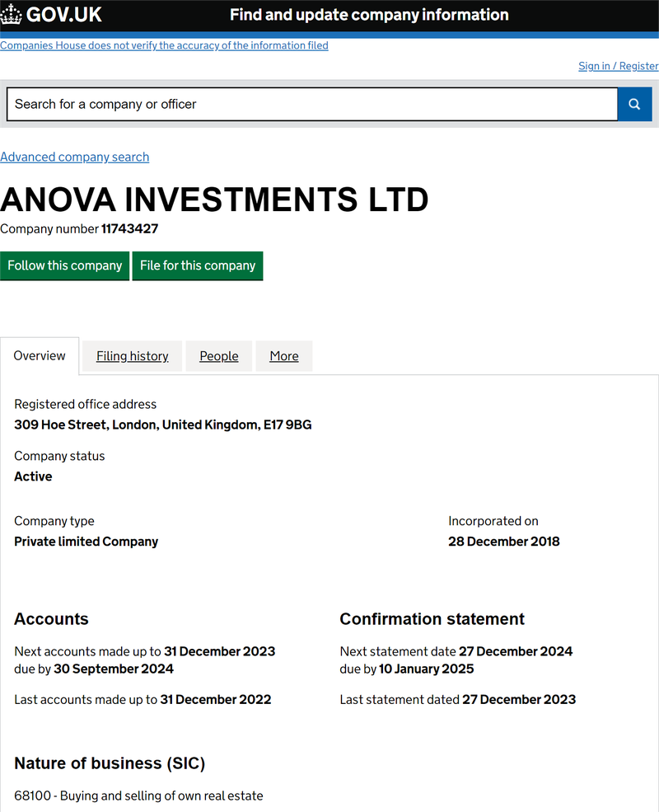Click the GOV.UK crown logo

click(x=12, y=15)
